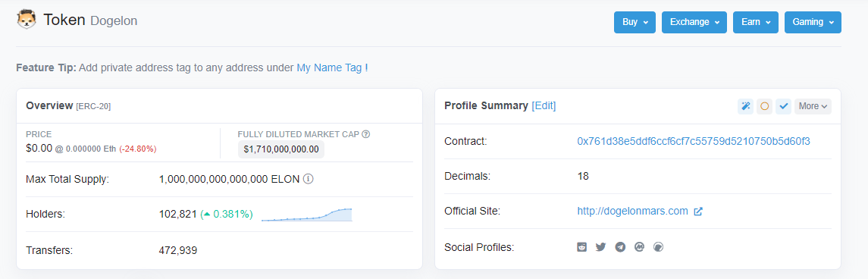Click the info icon beside ELON supply

pyautogui.click(x=309, y=180)
